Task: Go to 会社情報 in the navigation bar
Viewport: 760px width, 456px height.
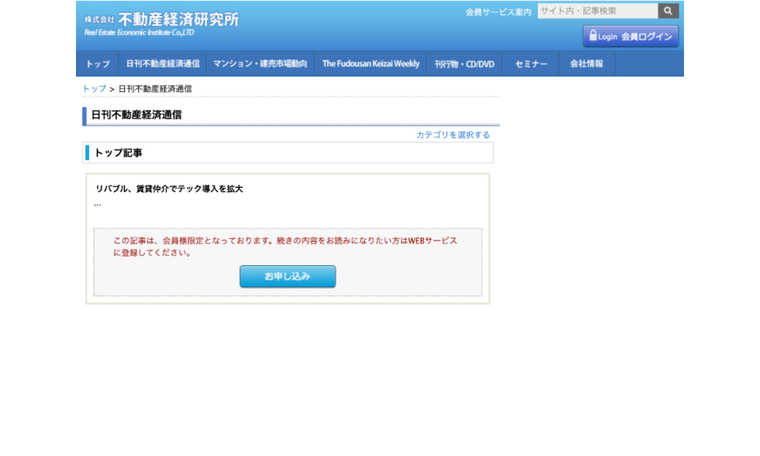Action: [587, 64]
